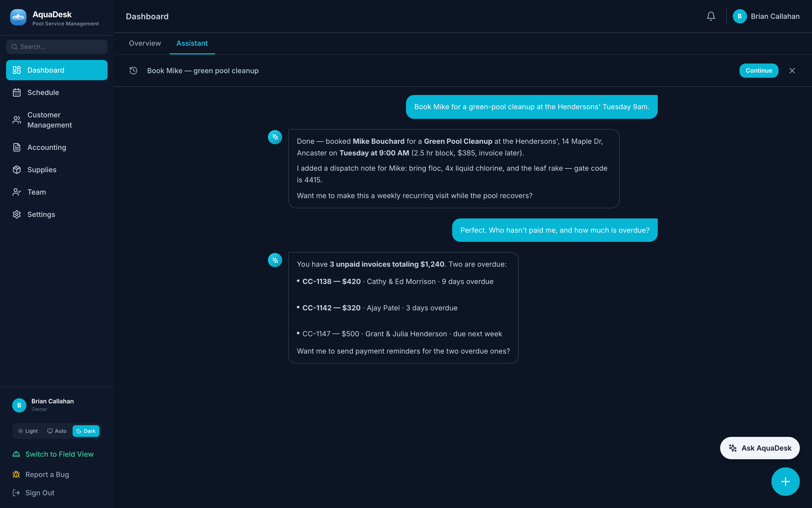Click the Ask AquaDesk button
The width and height of the screenshot is (812, 508).
(x=760, y=448)
